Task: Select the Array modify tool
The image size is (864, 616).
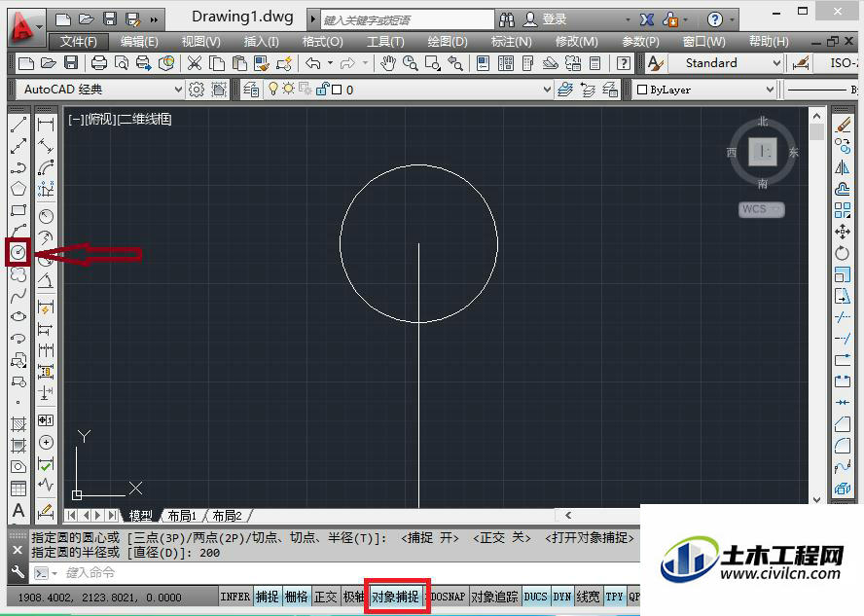Action: pyautogui.click(x=843, y=210)
